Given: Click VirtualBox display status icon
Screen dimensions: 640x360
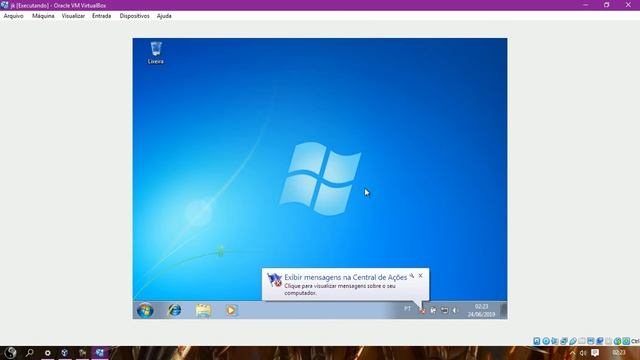Looking at the screenshot, I should coord(591,341).
